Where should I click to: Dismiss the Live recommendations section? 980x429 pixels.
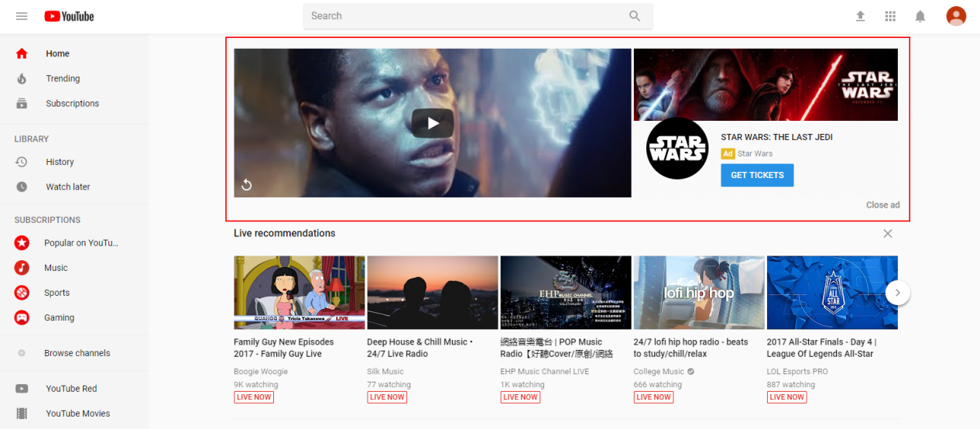tap(888, 233)
